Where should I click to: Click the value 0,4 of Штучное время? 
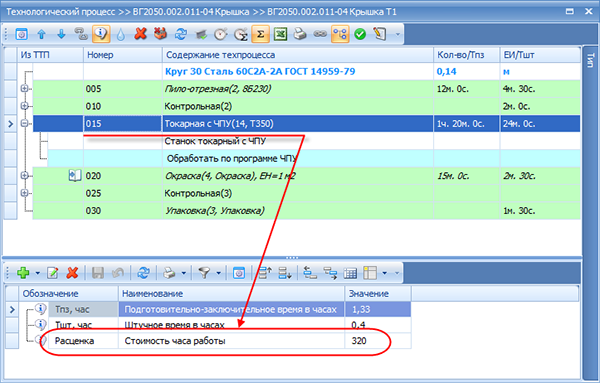pos(359,325)
